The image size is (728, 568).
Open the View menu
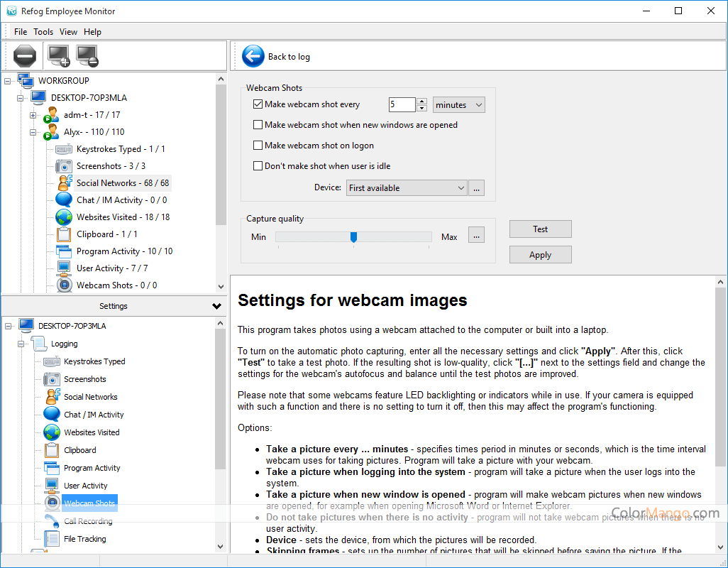pyautogui.click(x=69, y=32)
